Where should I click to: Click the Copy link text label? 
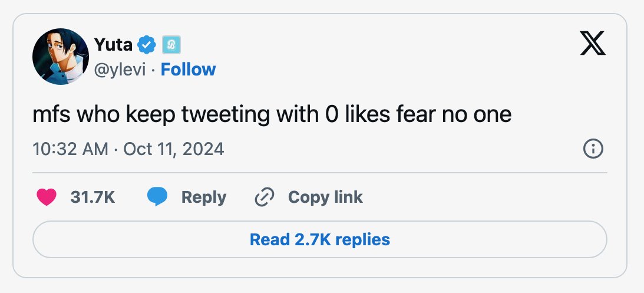coord(325,197)
